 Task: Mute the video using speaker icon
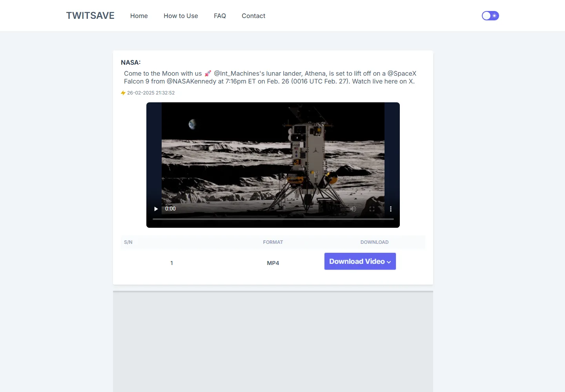(x=353, y=209)
